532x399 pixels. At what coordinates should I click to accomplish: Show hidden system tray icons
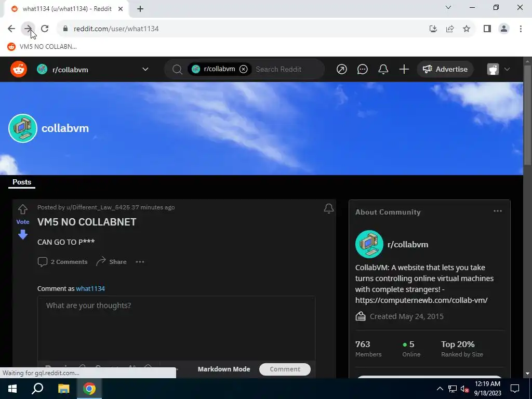pos(440,389)
